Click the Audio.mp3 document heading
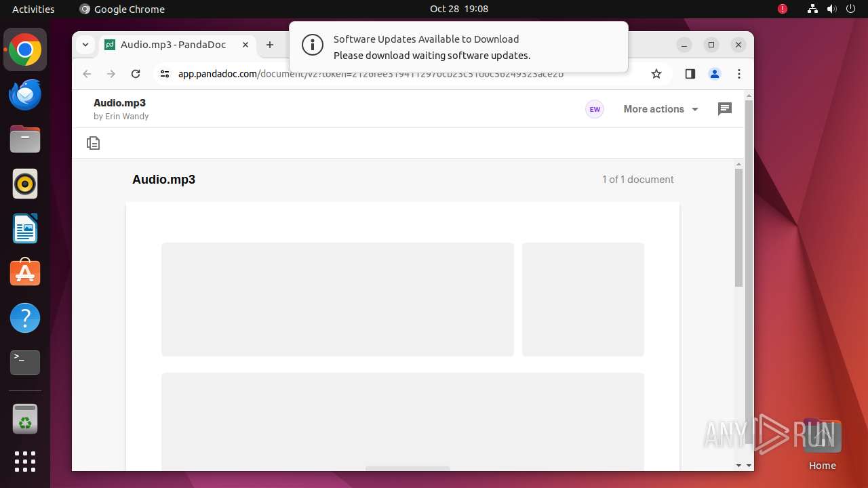Image resolution: width=868 pixels, height=488 pixels. [163, 180]
